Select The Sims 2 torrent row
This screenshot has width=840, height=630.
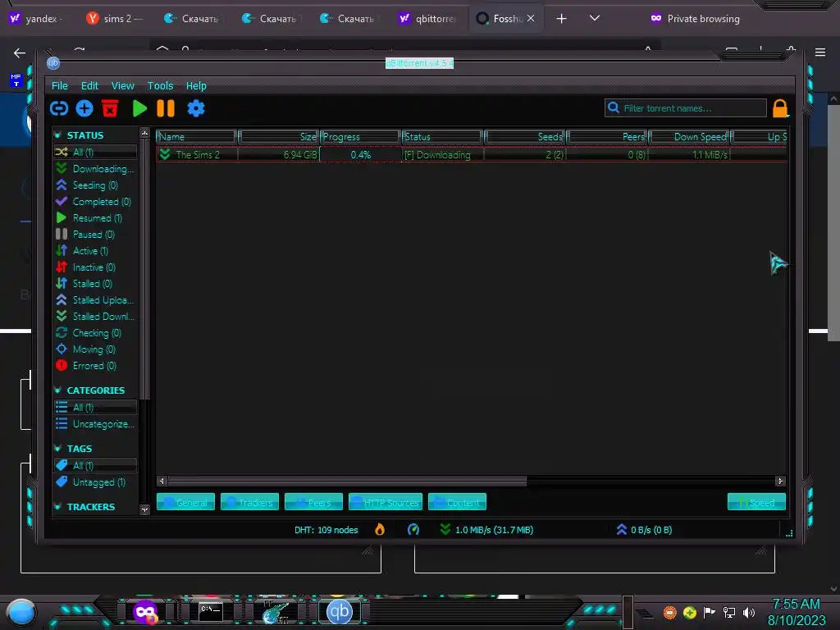(x=472, y=155)
